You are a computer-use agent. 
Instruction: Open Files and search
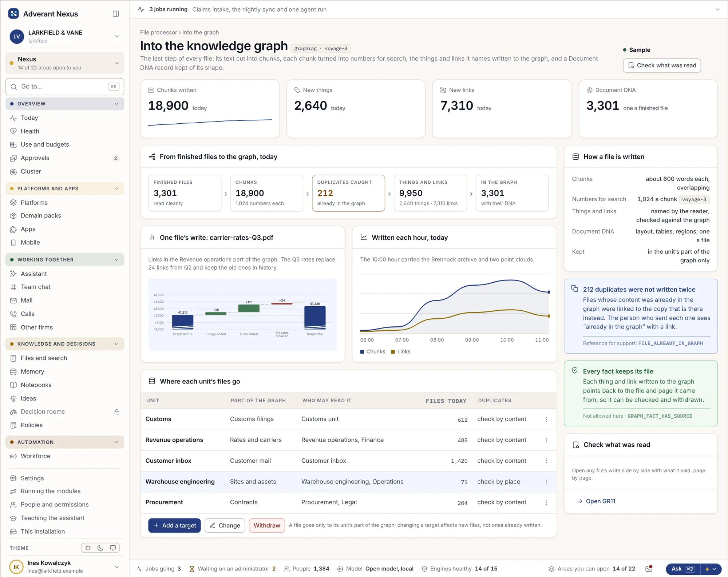tap(65, 358)
